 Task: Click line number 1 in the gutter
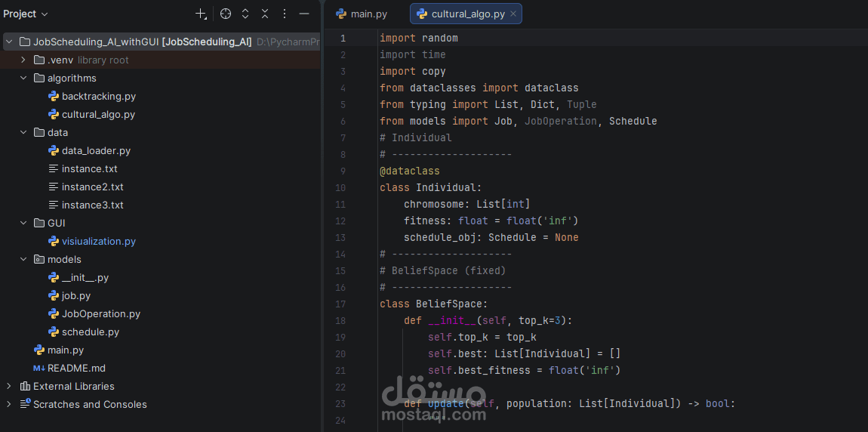pyautogui.click(x=343, y=39)
